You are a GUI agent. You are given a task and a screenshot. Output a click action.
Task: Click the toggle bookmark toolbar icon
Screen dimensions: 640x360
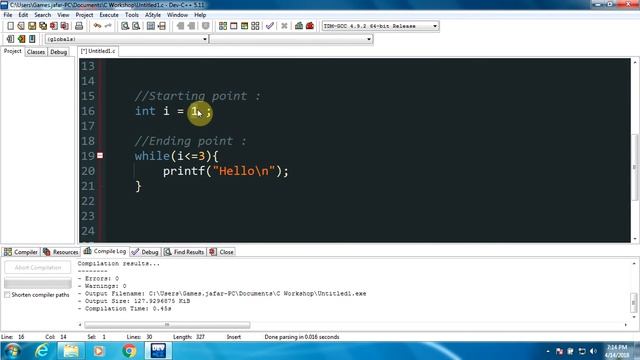click(x=21, y=39)
